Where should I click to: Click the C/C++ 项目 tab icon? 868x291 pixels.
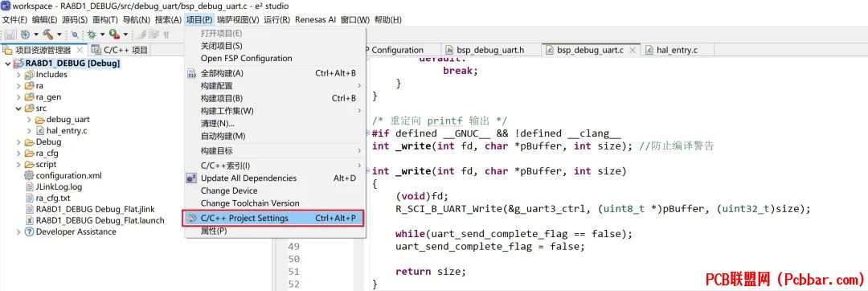(x=96, y=50)
